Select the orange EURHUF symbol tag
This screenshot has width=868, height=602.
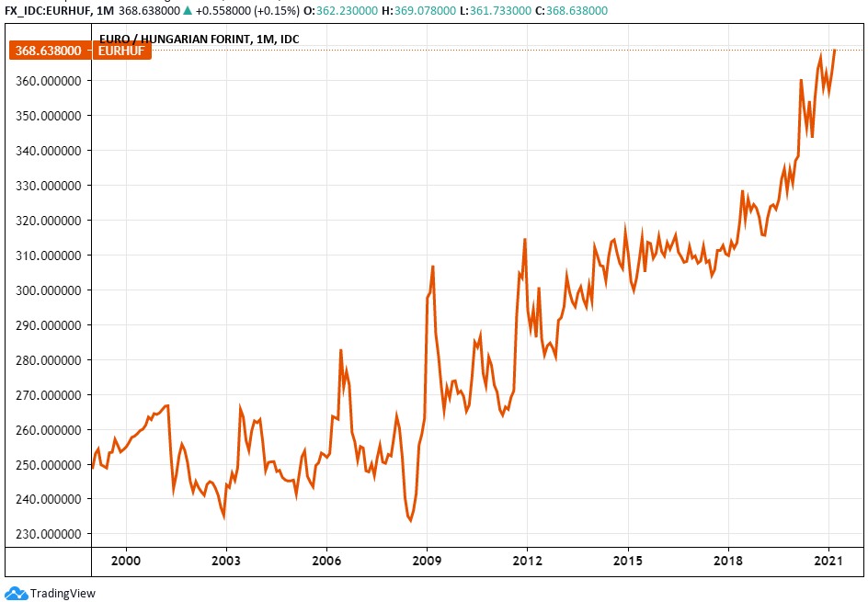pyautogui.click(x=121, y=51)
